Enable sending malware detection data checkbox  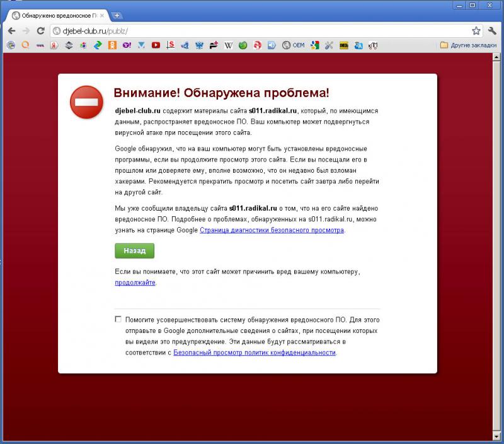click(118, 319)
